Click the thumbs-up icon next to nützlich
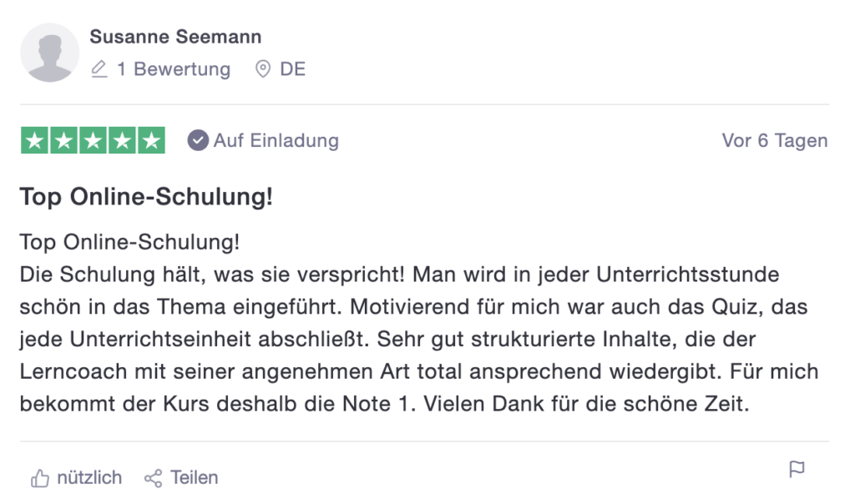 pyautogui.click(x=40, y=477)
